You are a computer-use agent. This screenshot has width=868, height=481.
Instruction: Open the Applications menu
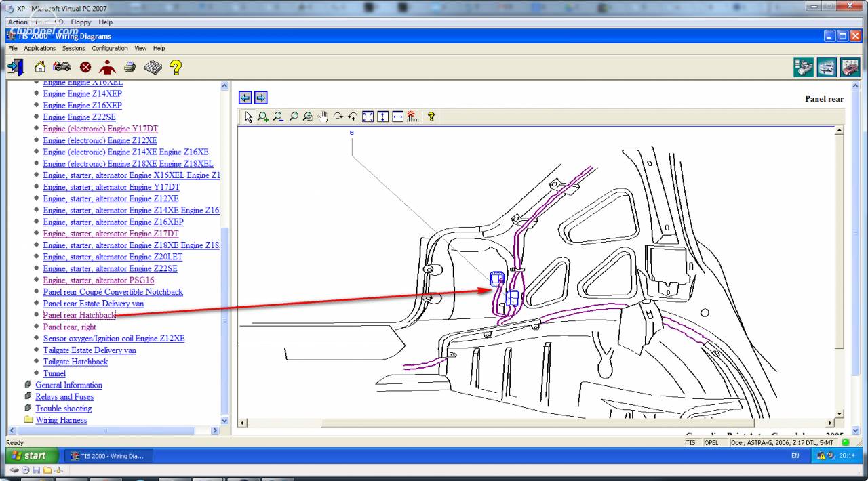click(39, 48)
